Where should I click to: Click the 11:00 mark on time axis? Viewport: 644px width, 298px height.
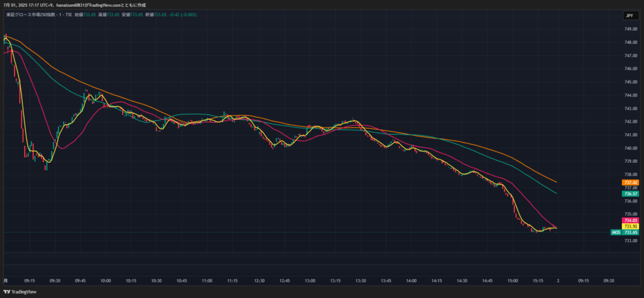[207, 281]
